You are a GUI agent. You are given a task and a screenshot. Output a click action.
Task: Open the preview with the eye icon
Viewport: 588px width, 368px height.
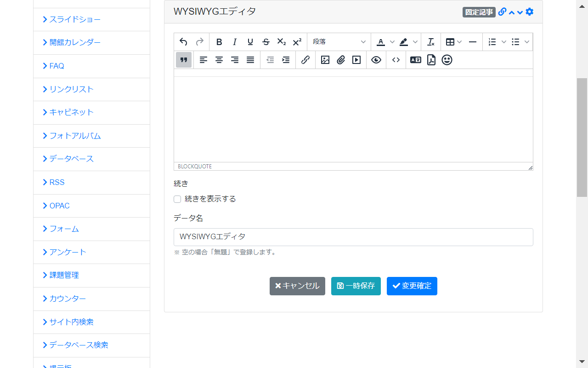(376, 60)
